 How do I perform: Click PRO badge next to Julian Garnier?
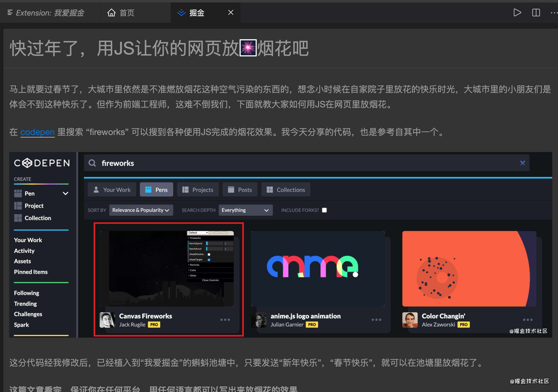click(312, 324)
